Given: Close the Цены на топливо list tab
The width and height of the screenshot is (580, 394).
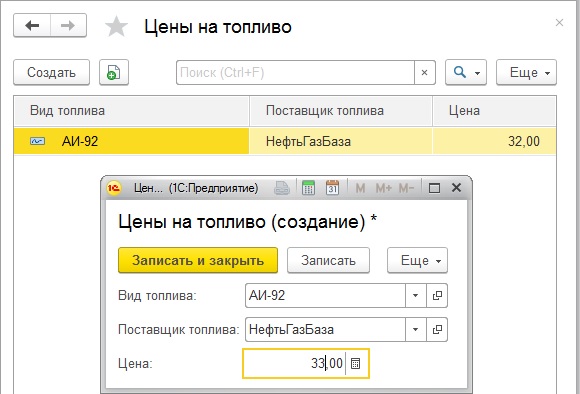Looking at the screenshot, I should (559, 23).
